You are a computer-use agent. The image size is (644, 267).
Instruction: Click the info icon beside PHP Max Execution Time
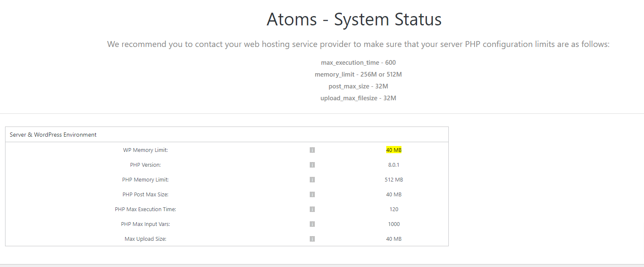pyautogui.click(x=312, y=209)
